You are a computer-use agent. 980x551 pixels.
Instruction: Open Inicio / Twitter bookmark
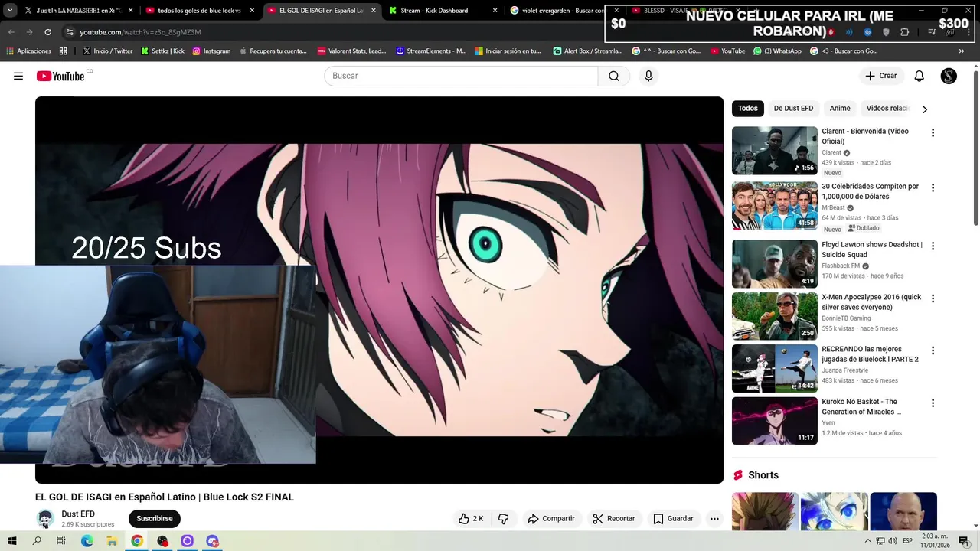(x=107, y=51)
